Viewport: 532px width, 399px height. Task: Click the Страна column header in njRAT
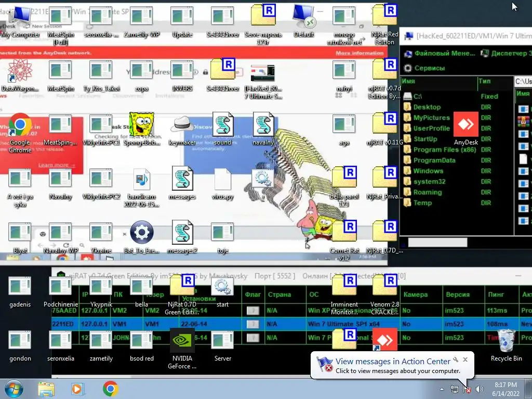[286, 294]
